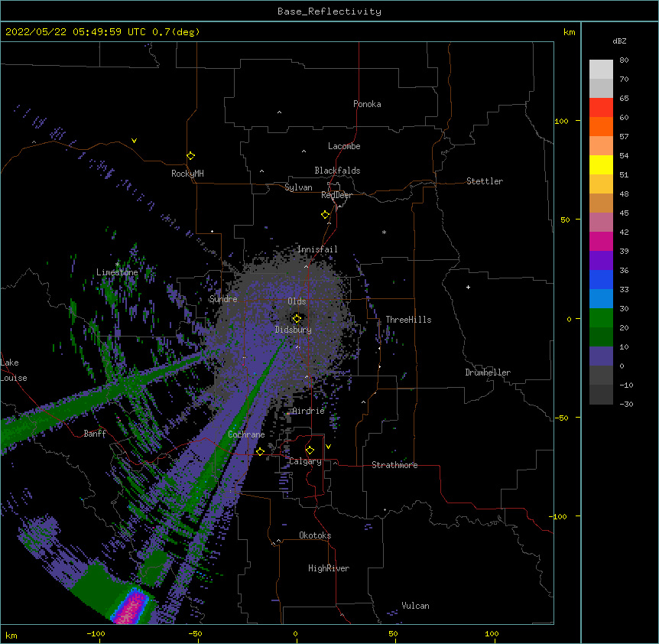Select the orange 60 dBZ legend swatch
659x644 pixels.
tap(601, 126)
